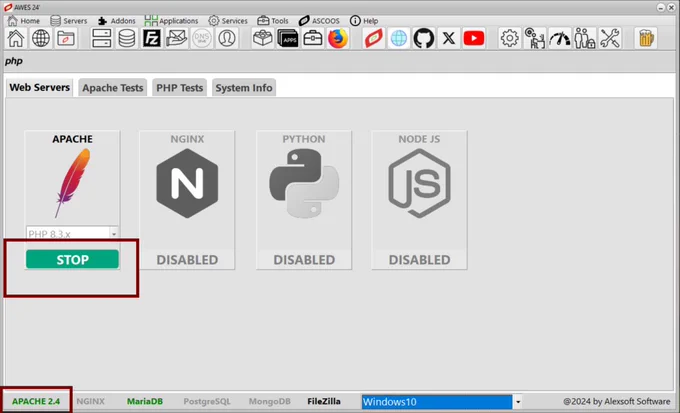Click the toolbox briefcase icon

[313, 38]
